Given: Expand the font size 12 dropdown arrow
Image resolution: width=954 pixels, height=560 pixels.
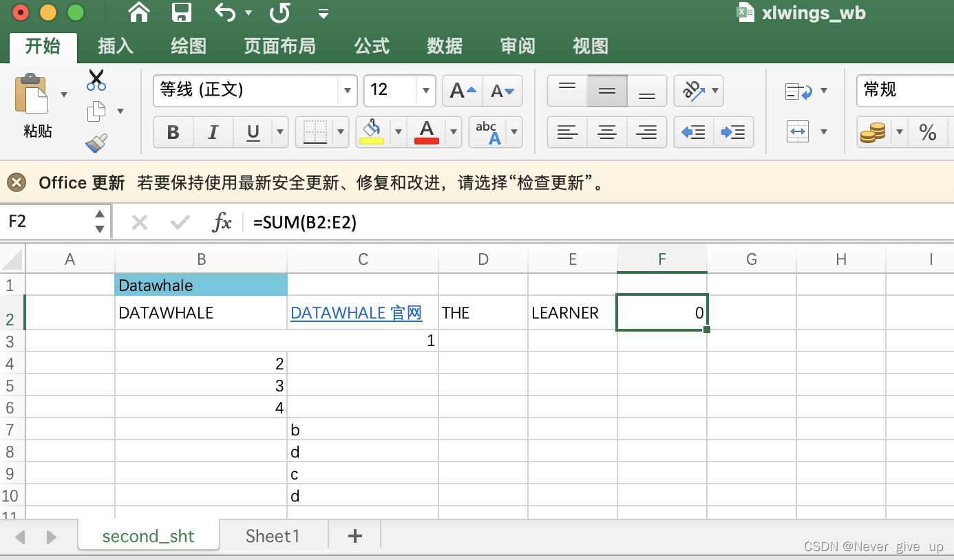Looking at the screenshot, I should [426, 91].
